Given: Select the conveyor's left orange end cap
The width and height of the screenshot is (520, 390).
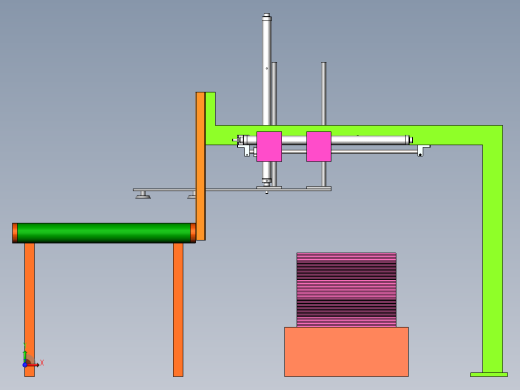Looking at the screenshot, I should pyautogui.click(x=15, y=233).
